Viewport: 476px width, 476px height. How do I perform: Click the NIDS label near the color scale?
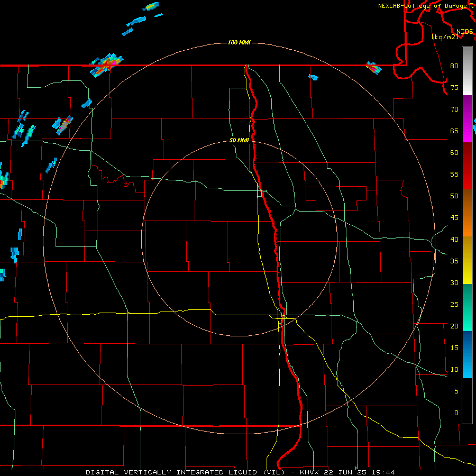pyautogui.click(x=465, y=32)
